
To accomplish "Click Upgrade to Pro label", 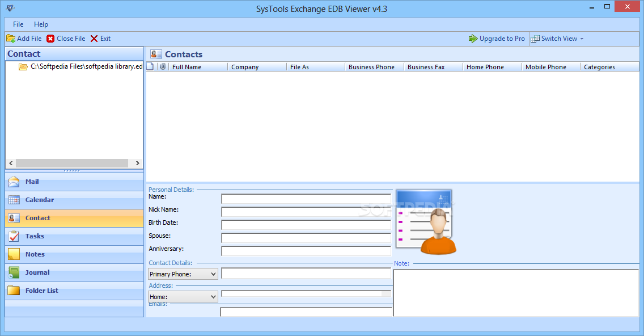I will click(x=502, y=39).
